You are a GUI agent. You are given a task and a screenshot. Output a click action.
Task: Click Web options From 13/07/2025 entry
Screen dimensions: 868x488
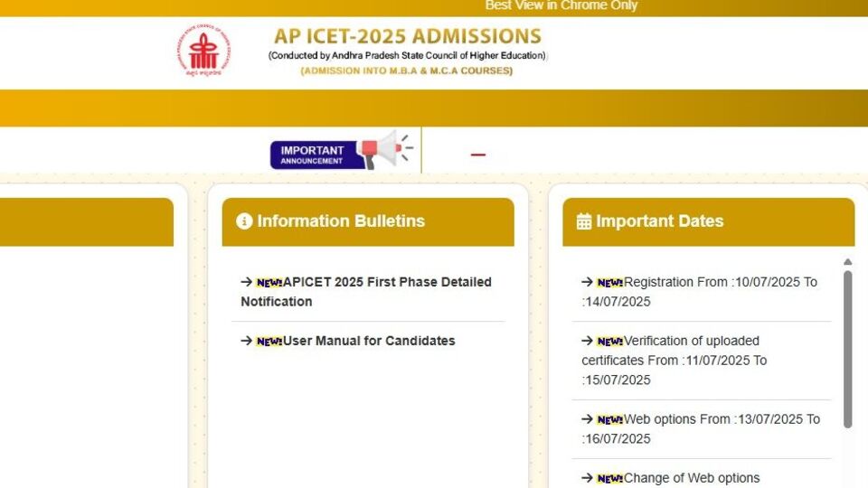pyautogui.click(x=701, y=428)
